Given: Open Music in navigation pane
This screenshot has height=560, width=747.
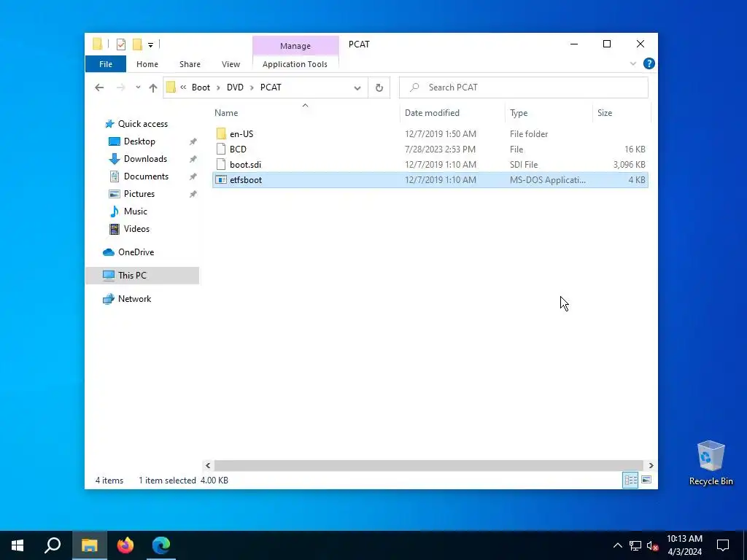Looking at the screenshot, I should pos(135,211).
